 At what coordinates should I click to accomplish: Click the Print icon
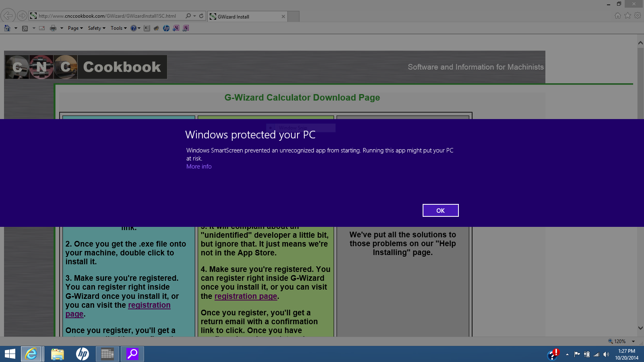click(x=53, y=28)
